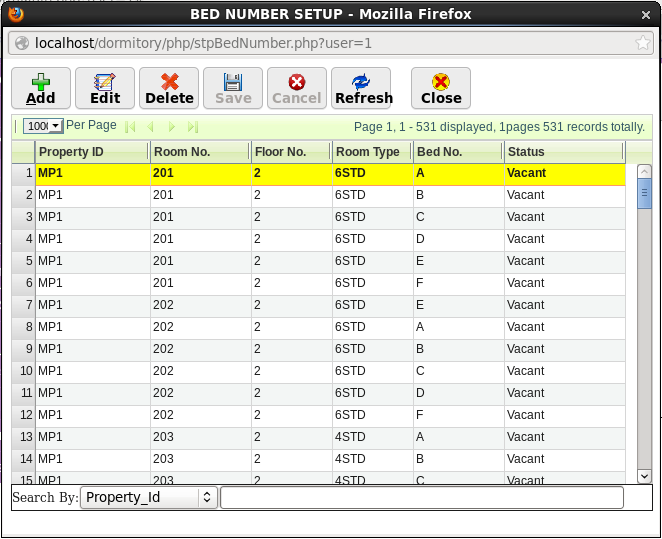This screenshot has width=662, height=539.
Task: Click scrollbar down arrow of the grid
Action: click(644, 477)
